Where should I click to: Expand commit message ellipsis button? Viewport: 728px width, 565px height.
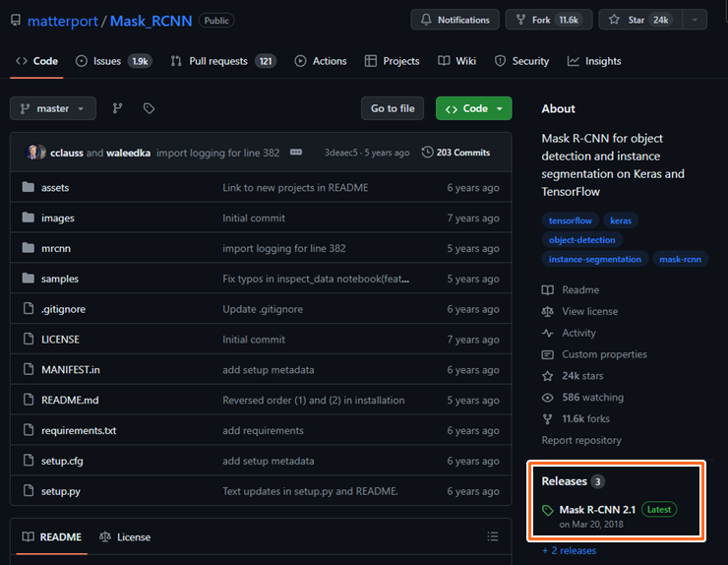coord(296,153)
